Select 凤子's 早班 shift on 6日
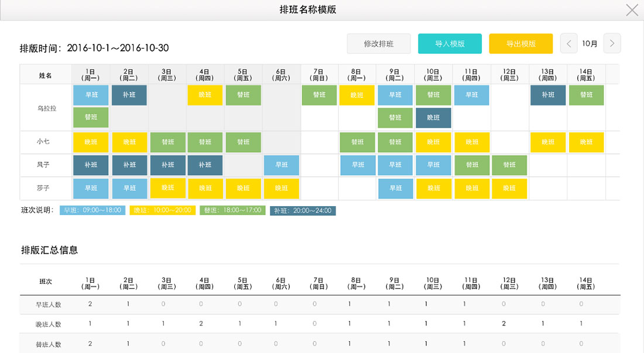Screen dimensions: 644x353 tap(281, 165)
